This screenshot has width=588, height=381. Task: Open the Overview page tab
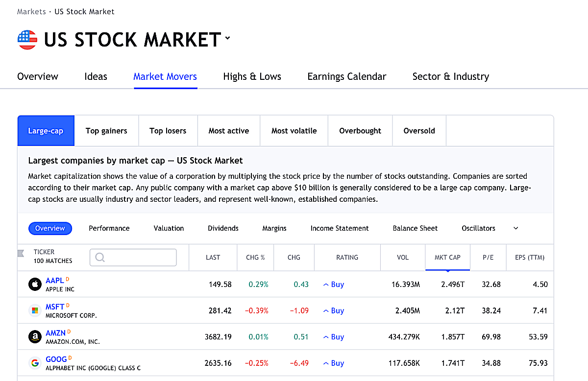(38, 76)
